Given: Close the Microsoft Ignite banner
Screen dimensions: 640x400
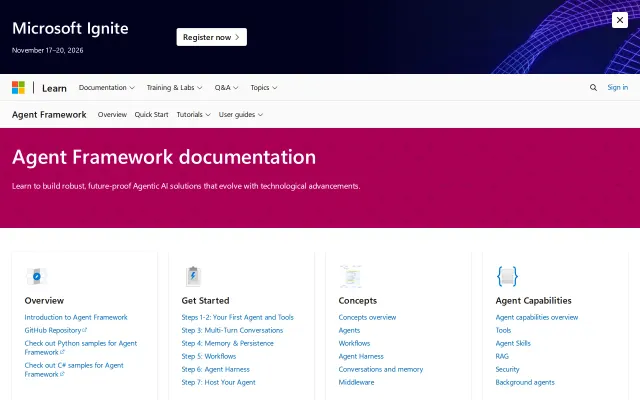Looking at the screenshot, I should pyautogui.click(x=620, y=20).
